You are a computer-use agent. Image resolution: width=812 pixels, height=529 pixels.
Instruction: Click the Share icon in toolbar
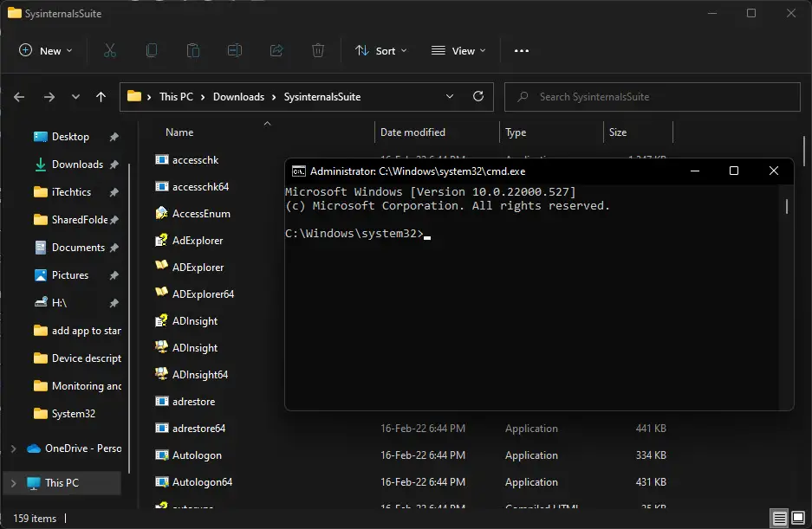click(276, 51)
